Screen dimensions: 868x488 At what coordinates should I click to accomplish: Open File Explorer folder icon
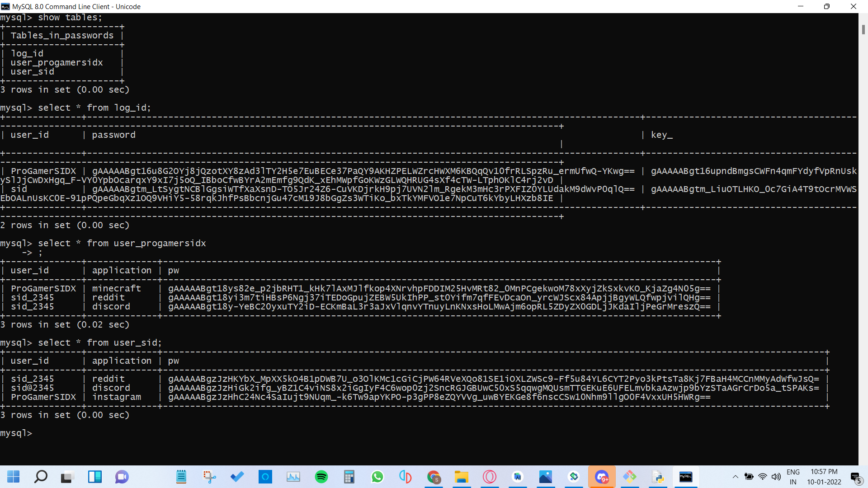[x=461, y=477]
